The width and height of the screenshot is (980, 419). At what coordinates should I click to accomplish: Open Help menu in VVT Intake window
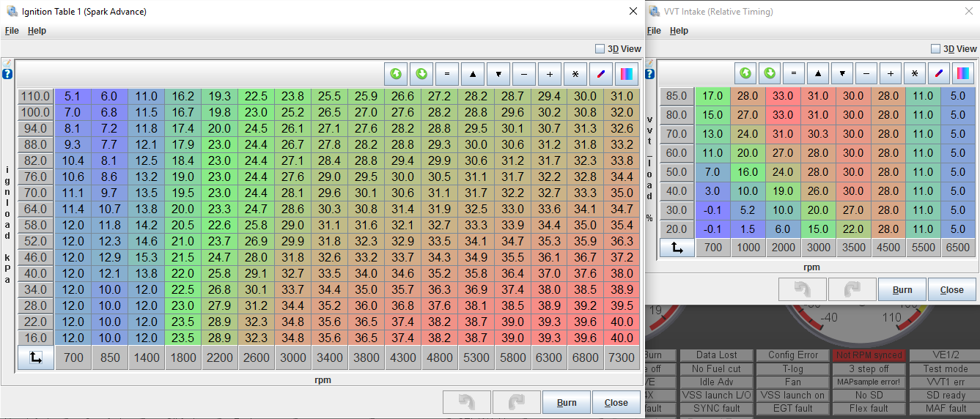(x=679, y=31)
